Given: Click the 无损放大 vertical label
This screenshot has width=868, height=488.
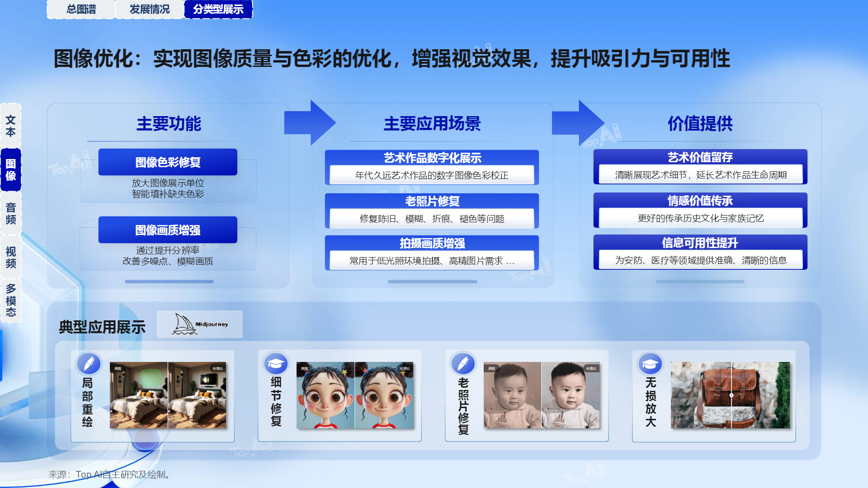Looking at the screenshot, I should [651, 402].
